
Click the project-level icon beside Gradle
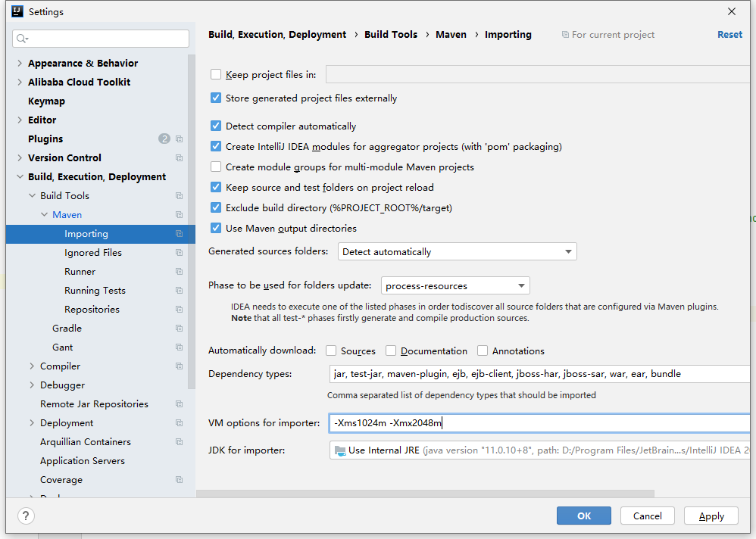coord(180,329)
